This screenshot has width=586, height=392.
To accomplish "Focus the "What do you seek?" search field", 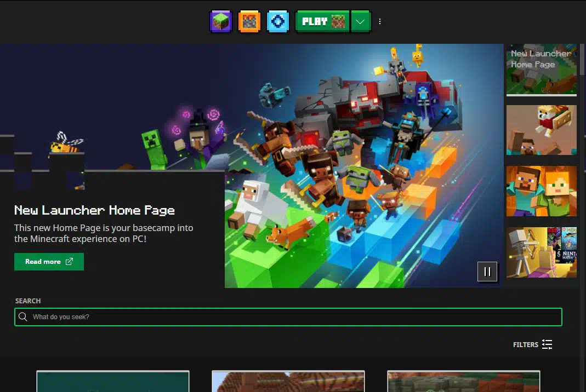I will tap(288, 317).
